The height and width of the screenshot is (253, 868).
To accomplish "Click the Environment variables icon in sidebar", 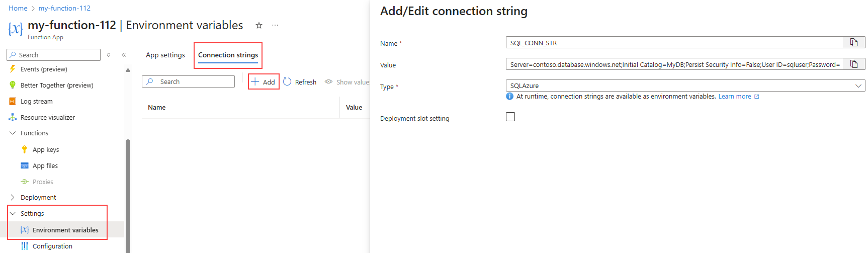I will (x=25, y=230).
